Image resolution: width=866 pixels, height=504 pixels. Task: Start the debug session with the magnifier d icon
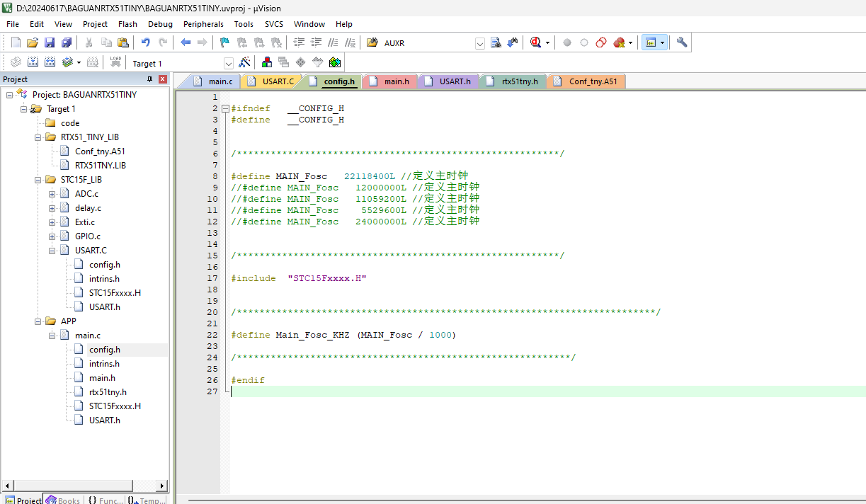(536, 42)
